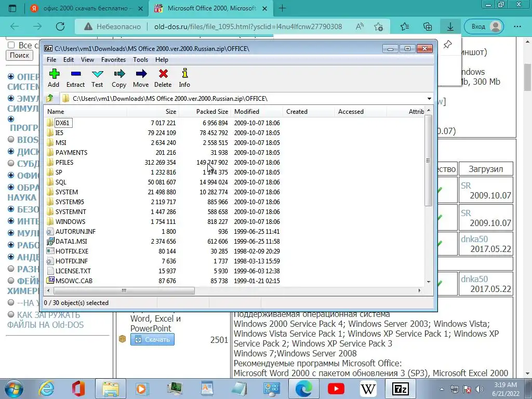Viewport: 532px width, 399px height.
Task: Select the LICENSE.TXT file row
Action: click(x=235, y=271)
